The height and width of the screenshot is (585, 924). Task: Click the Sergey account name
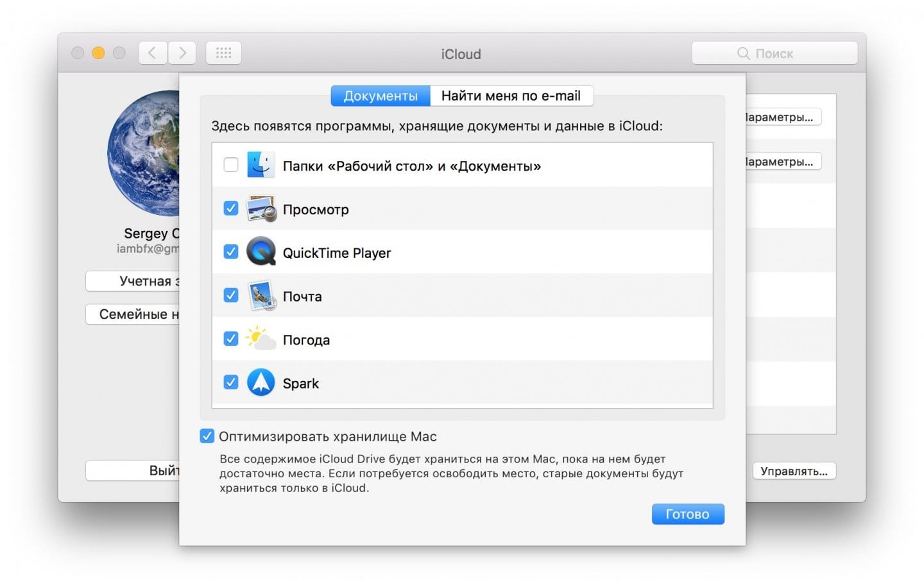coord(151,233)
